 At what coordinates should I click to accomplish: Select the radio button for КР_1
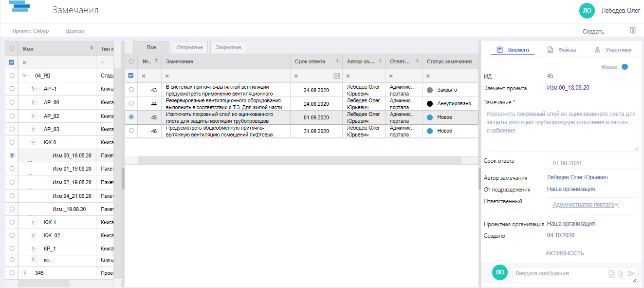pos(12,248)
